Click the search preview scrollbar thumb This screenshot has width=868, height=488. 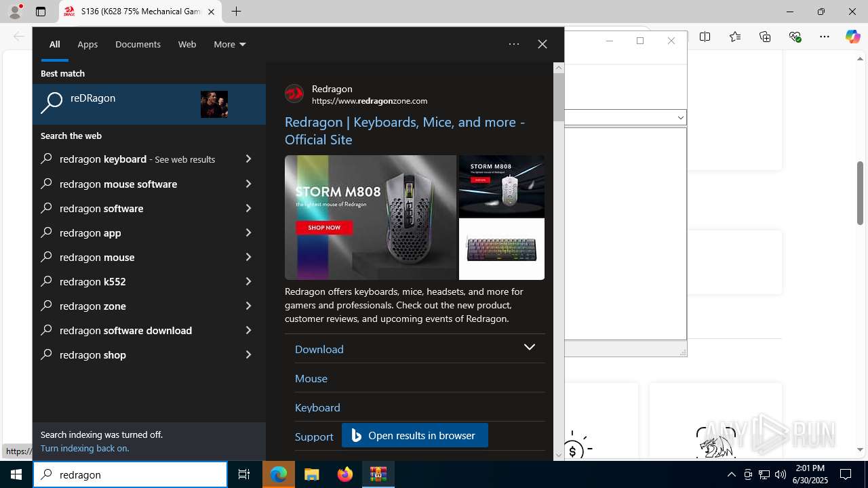tap(559, 98)
